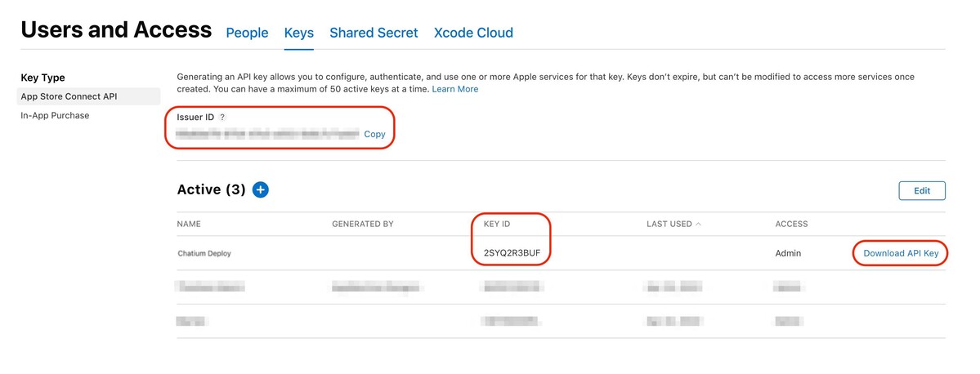Open the Learn More link

(455, 89)
